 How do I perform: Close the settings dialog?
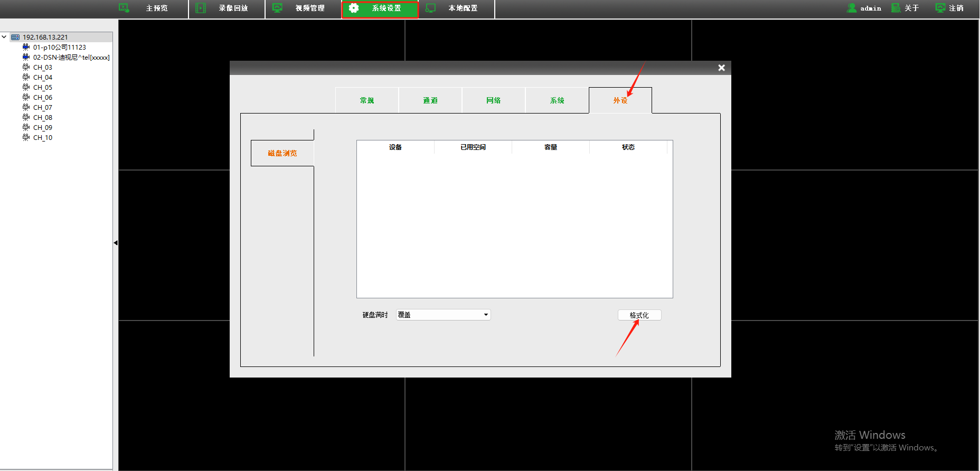pos(721,68)
